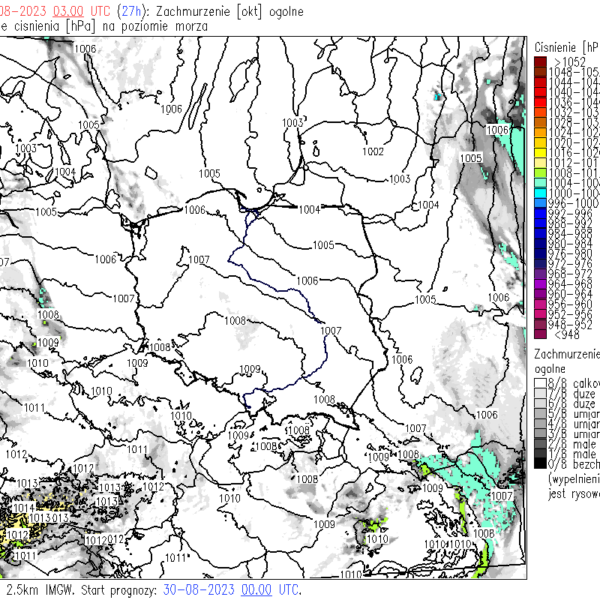This screenshot has width=600, height=600.
Task: Select the 0/8 black cloud cover swatch
Action: coord(541,464)
